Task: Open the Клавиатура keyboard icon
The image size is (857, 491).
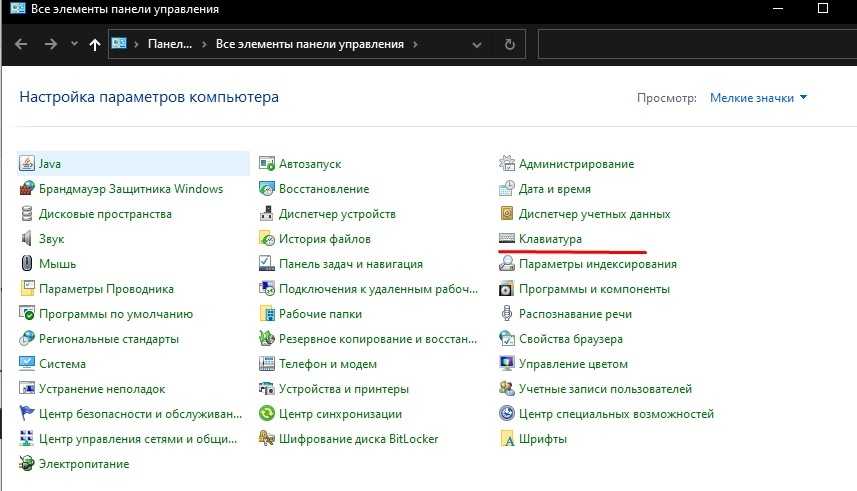Action: click(x=507, y=239)
